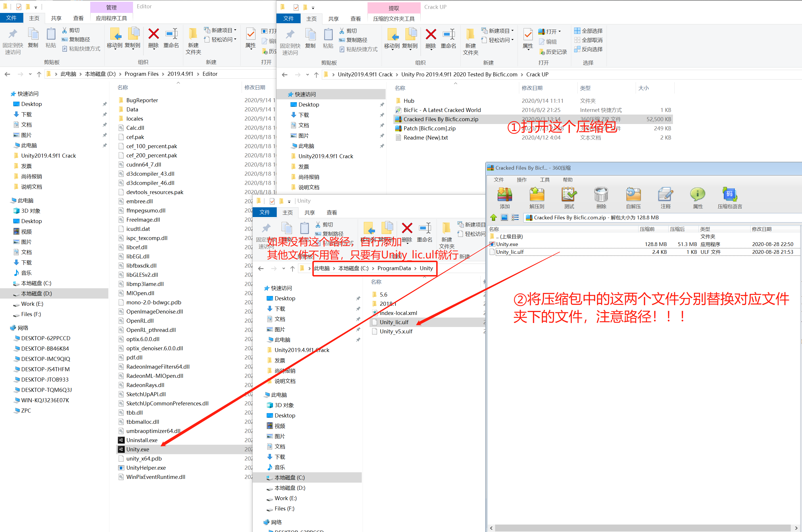Image resolution: width=802 pixels, height=532 pixels.
Task: Toggle the quick-access properties checkmark in Editor title bar
Action: tap(18, 7)
